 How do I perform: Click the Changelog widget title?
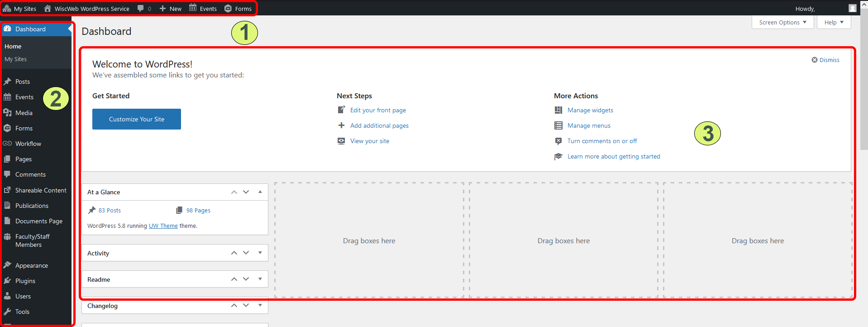(x=102, y=306)
